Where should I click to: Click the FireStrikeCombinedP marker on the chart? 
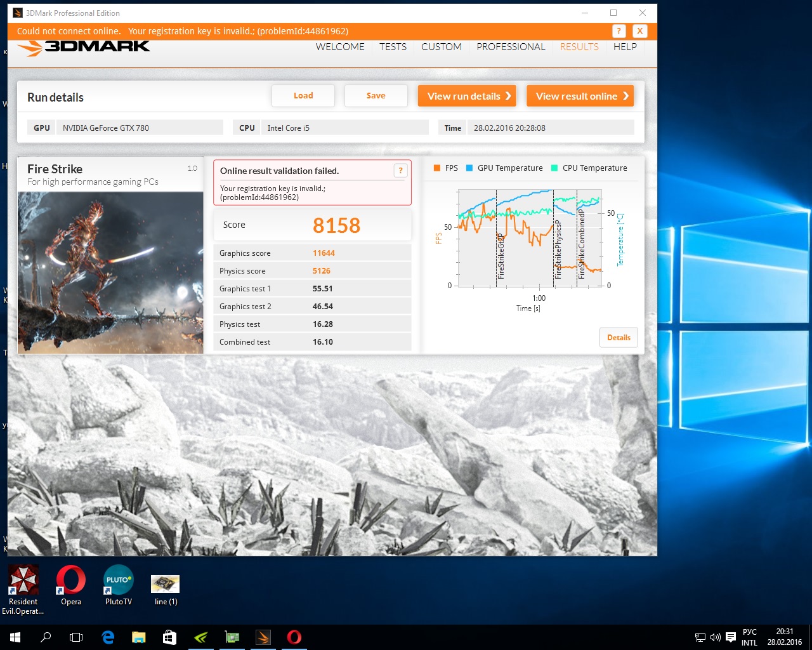pyautogui.click(x=581, y=244)
